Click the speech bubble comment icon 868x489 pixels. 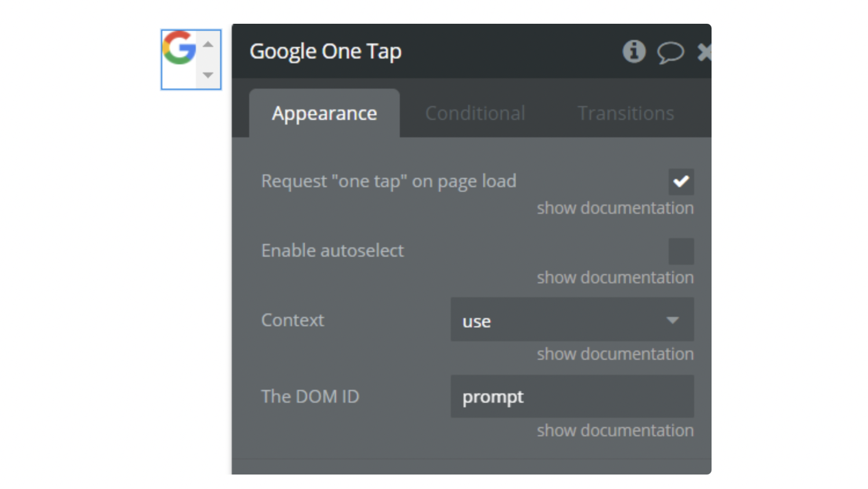(670, 53)
